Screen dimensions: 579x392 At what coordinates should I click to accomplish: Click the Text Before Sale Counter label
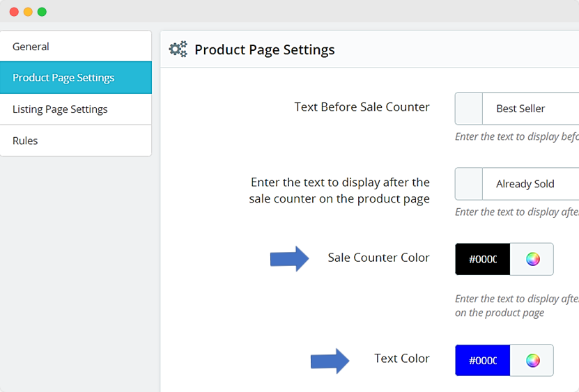[x=362, y=107]
